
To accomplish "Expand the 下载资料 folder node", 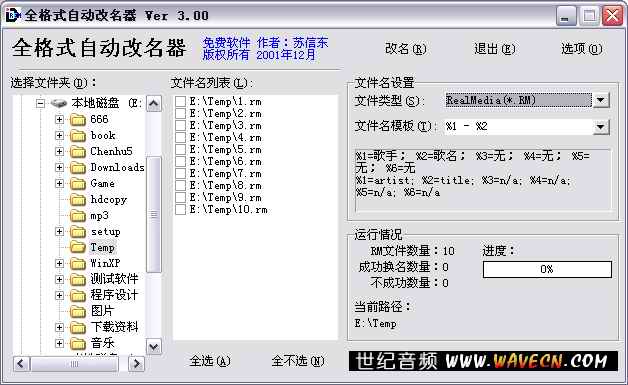I will [x=59, y=327].
